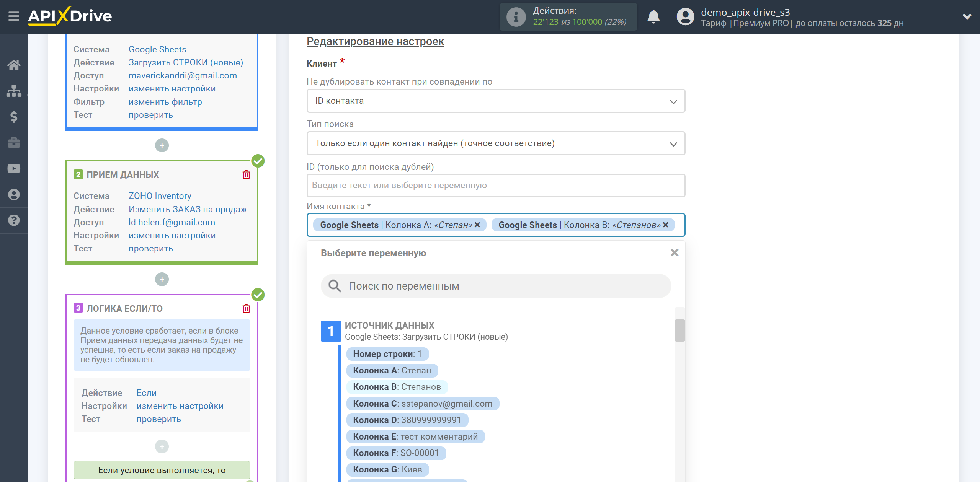The image size is (980, 482).
Task: Click the Редактирование настроек heading
Action: pyautogui.click(x=375, y=41)
